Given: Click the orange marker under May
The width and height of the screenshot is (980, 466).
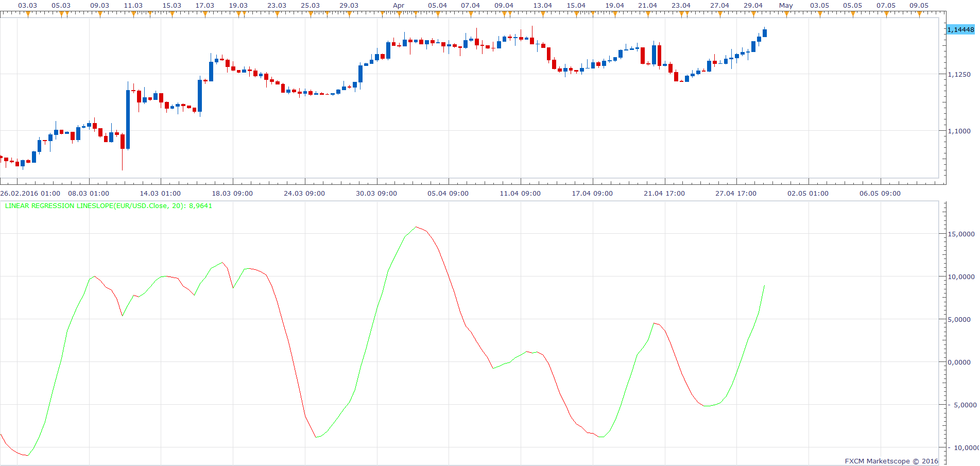Looking at the screenshot, I should (786, 14).
